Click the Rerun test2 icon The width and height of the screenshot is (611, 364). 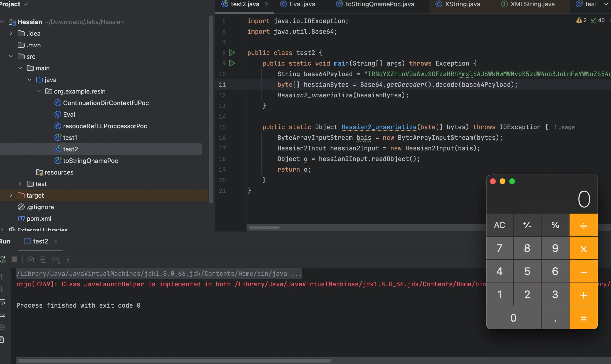3,260
